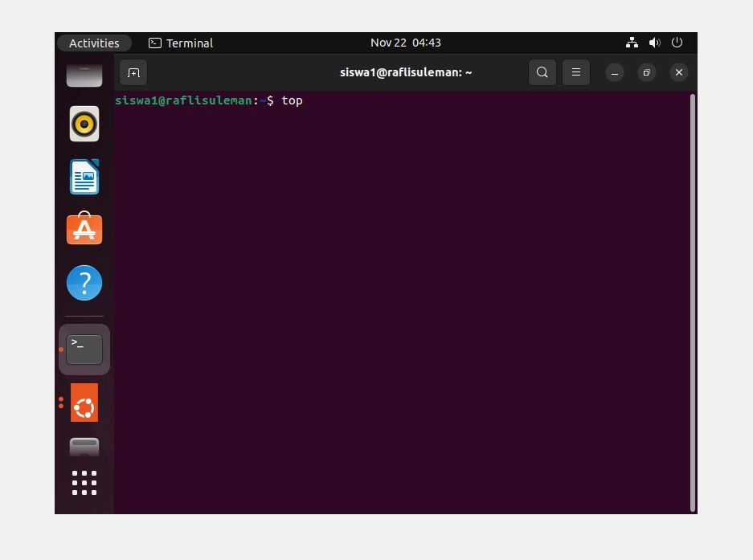
Task: Open the orange Ubuntu installer dock icon
Action: click(84, 403)
